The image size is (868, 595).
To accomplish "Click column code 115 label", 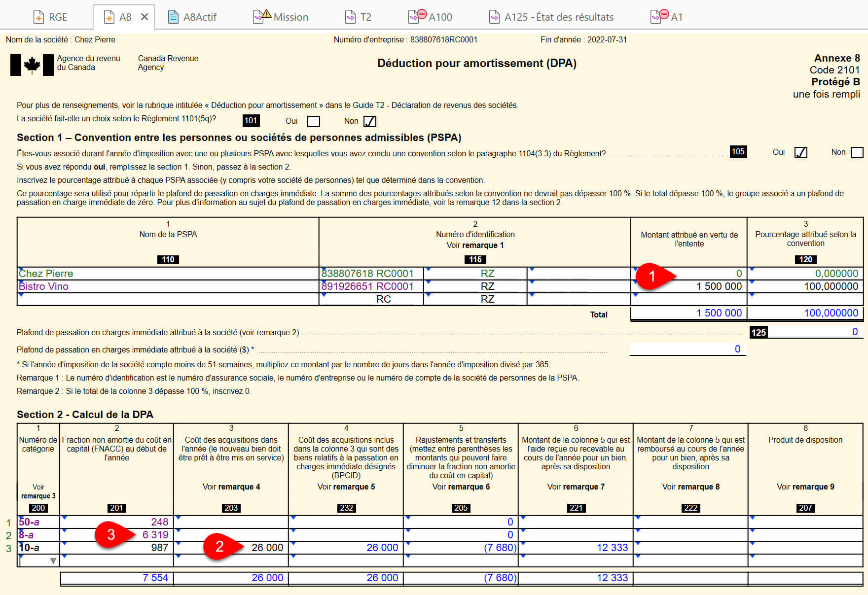I will tap(475, 260).
